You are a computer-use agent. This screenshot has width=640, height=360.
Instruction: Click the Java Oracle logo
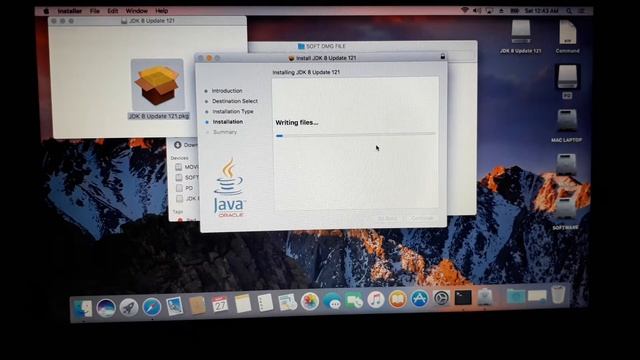[229, 188]
